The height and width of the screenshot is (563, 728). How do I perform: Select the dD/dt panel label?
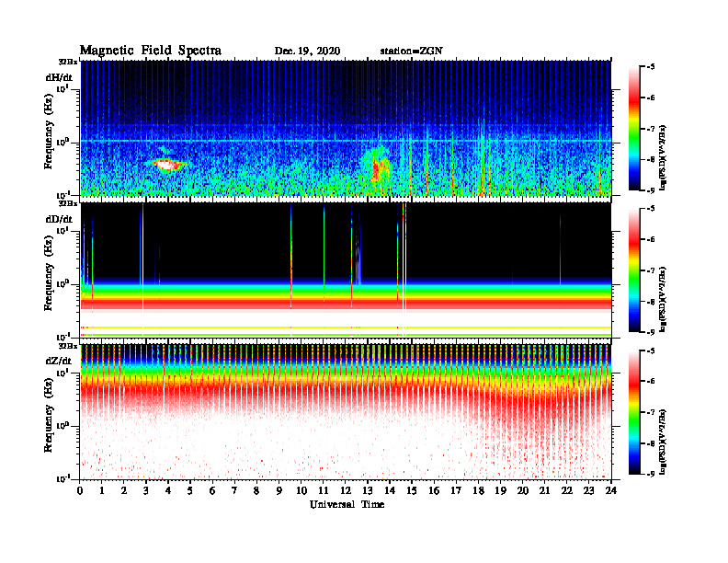(59, 219)
